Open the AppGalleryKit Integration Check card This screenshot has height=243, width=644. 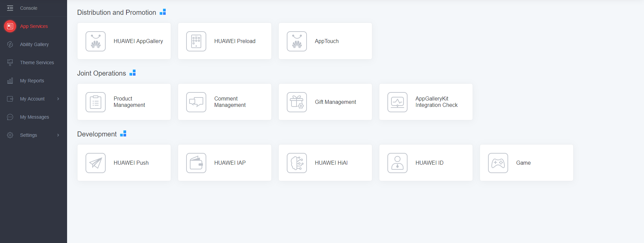[426, 102]
